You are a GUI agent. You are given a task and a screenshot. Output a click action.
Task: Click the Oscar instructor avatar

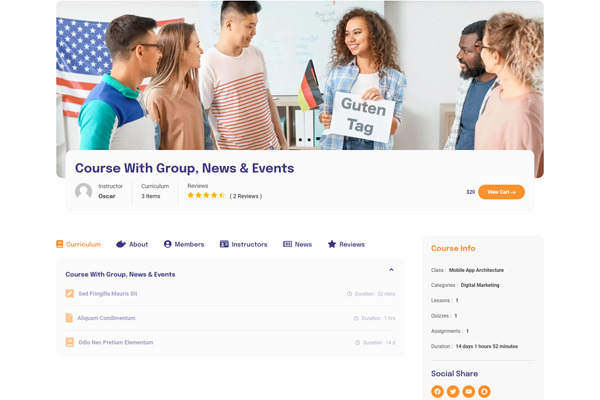click(x=83, y=191)
